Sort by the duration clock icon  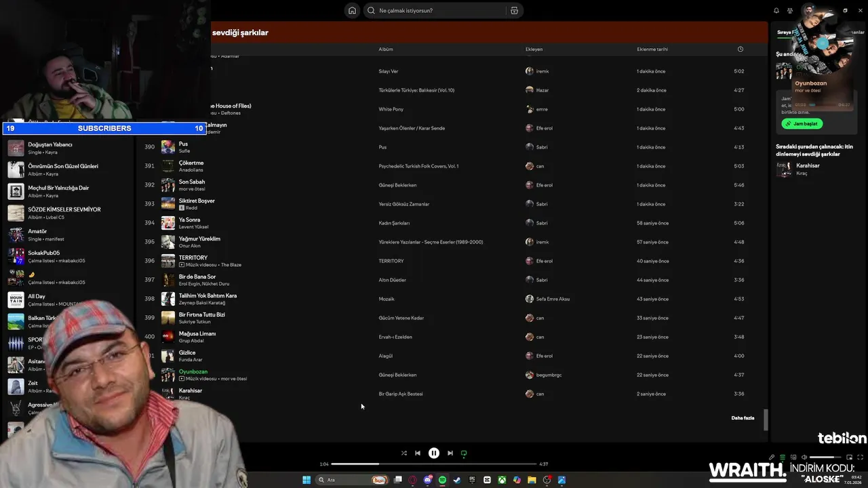(x=740, y=49)
